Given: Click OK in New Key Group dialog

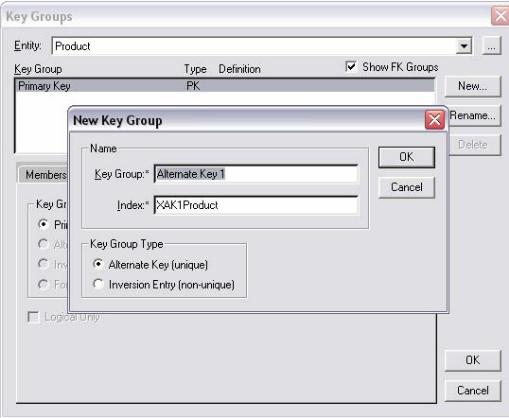Looking at the screenshot, I should [406, 157].
